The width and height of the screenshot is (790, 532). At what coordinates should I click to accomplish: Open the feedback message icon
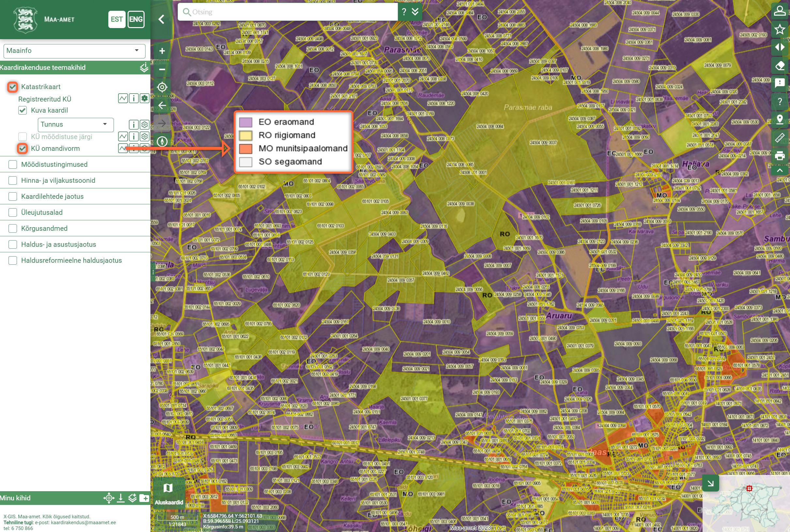point(780,83)
